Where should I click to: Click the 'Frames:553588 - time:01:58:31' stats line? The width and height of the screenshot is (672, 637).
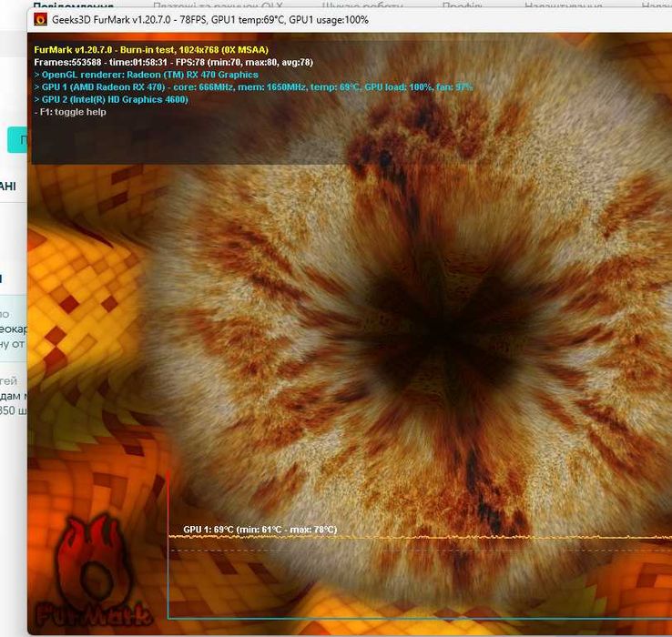pos(174,62)
